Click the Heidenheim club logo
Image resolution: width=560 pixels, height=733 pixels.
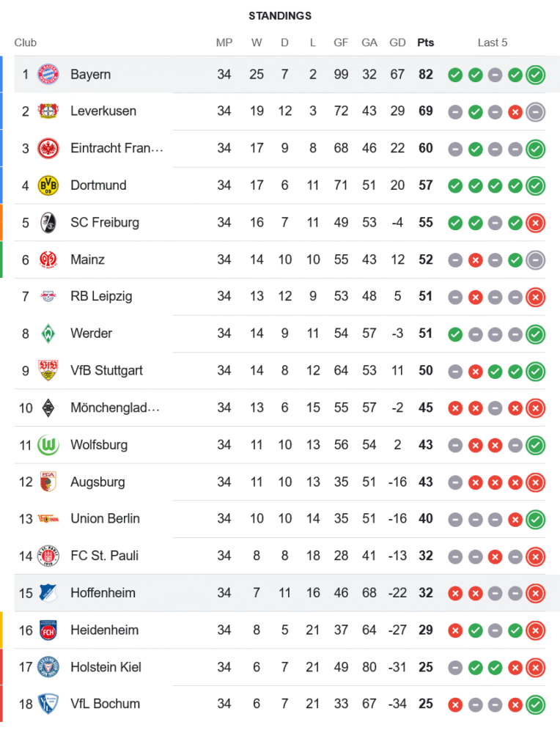[48, 630]
